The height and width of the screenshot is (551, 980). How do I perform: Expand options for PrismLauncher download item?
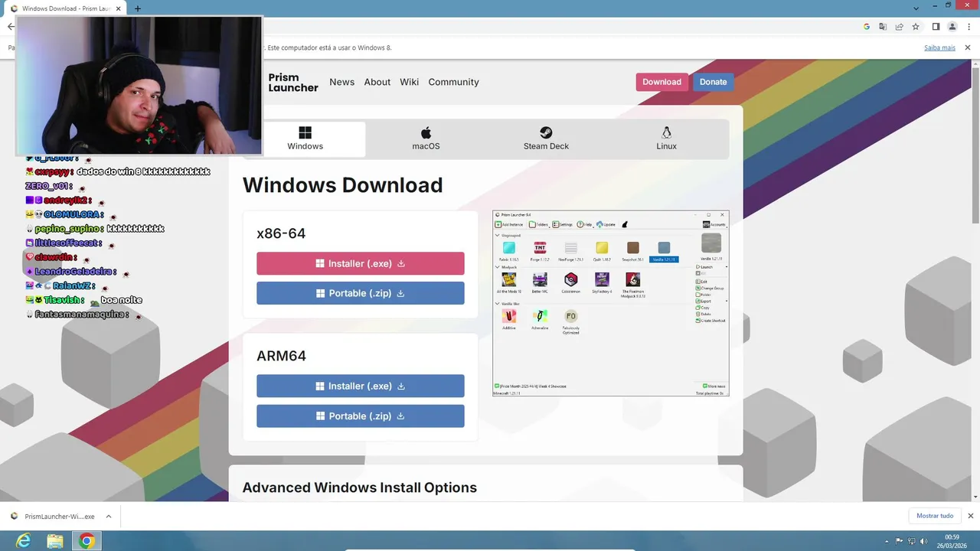tap(109, 517)
